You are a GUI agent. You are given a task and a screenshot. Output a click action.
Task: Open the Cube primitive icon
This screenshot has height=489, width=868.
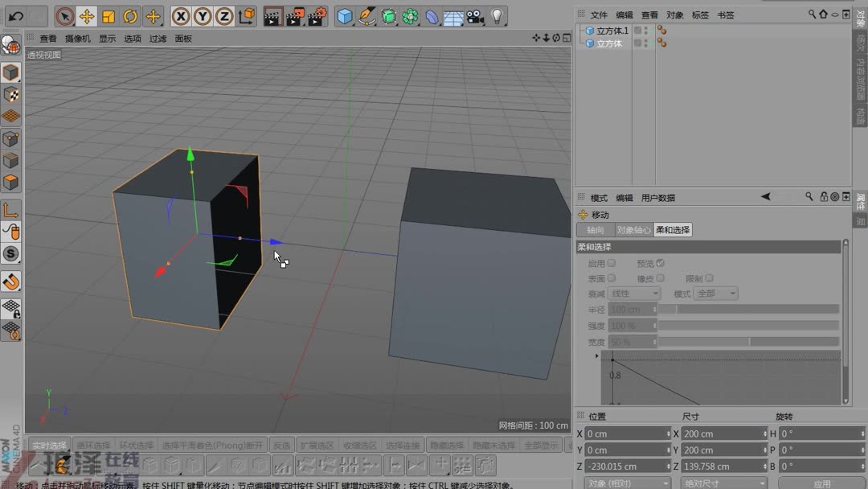pyautogui.click(x=346, y=15)
